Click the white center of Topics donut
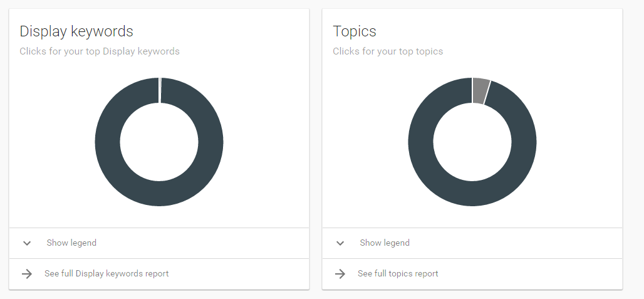 (x=472, y=142)
